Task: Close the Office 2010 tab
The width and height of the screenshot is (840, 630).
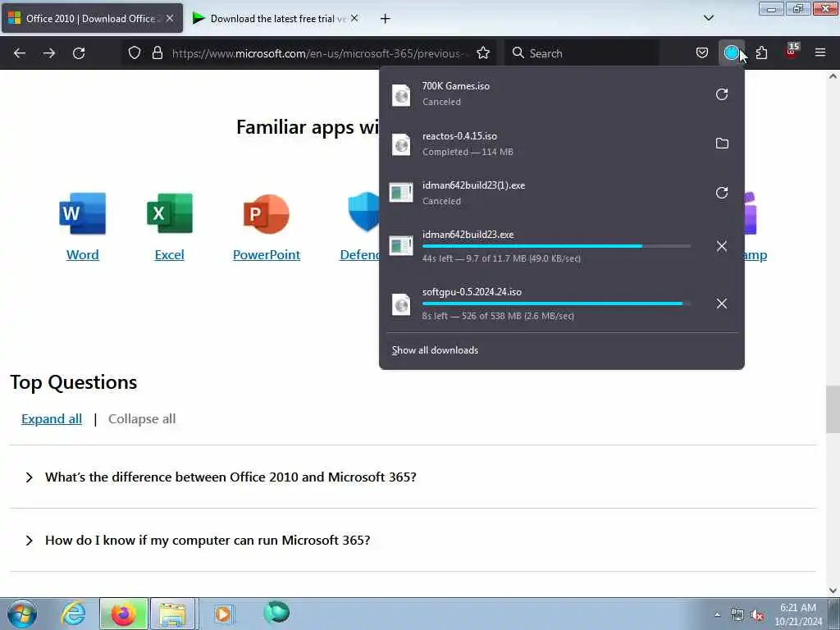Action: click(x=170, y=18)
